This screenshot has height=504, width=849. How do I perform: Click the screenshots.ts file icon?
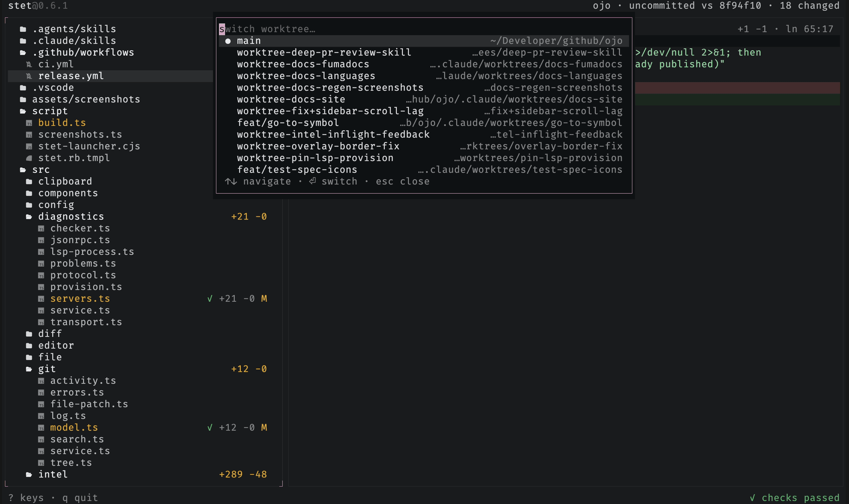[x=29, y=135]
